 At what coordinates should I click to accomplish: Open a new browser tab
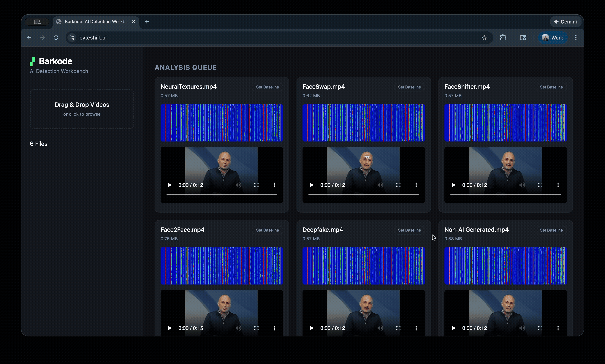coord(147,22)
